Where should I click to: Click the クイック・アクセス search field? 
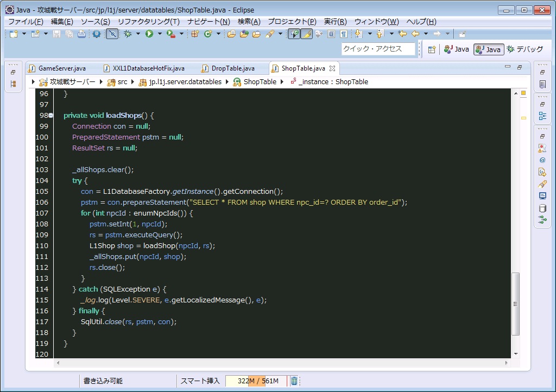click(x=378, y=49)
